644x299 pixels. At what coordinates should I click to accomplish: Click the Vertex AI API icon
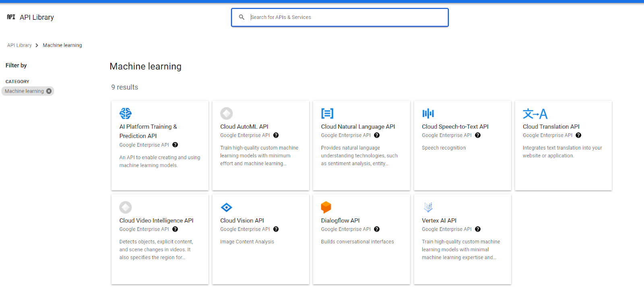[x=428, y=207]
